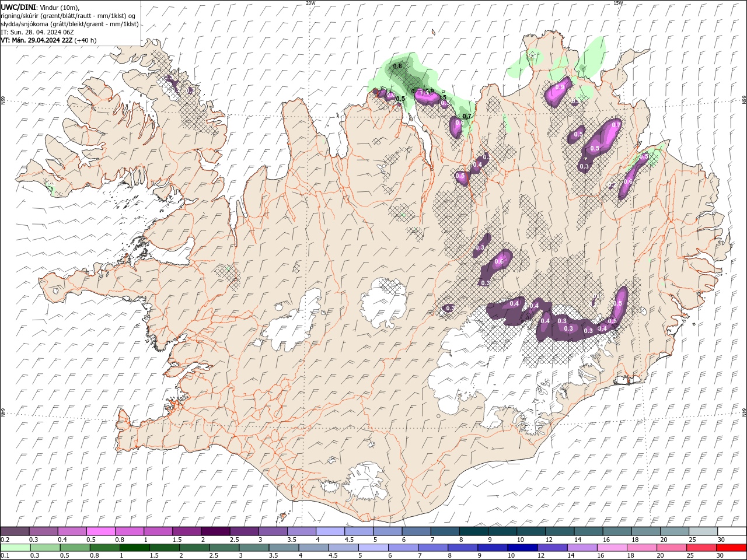Click the 7 medium blue rain legend swatch

[x=433, y=547]
